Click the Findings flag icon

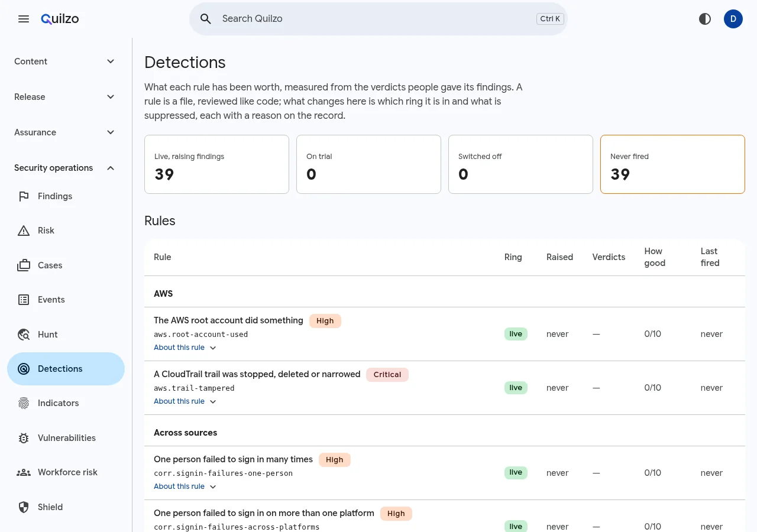(x=24, y=196)
